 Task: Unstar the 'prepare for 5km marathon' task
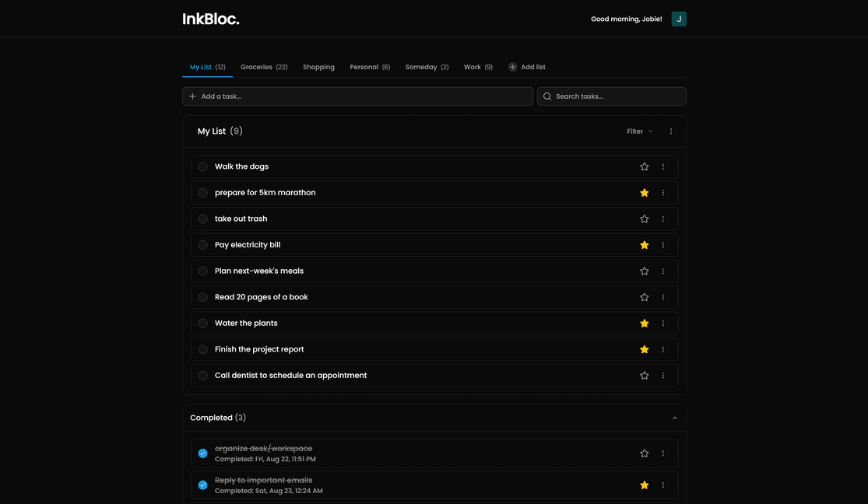click(x=644, y=193)
